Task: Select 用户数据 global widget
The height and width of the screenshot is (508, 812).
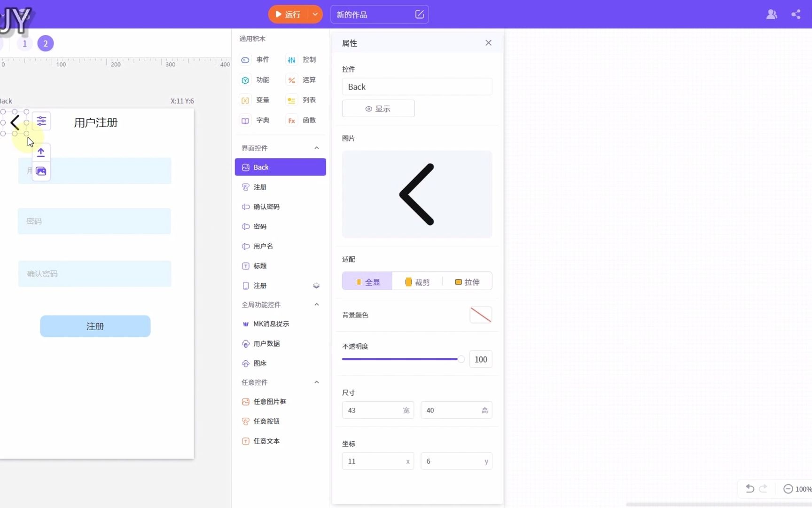Action: pos(281,344)
